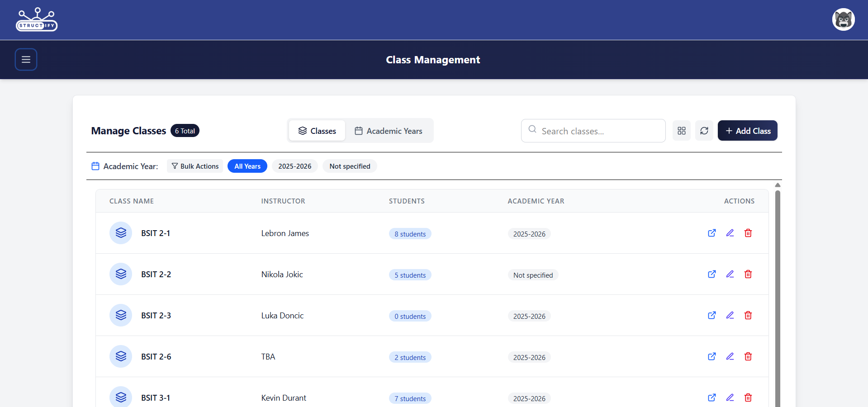Toggle the hamburger sidebar menu
The height and width of the screenshot is (407, 868).
26,59
